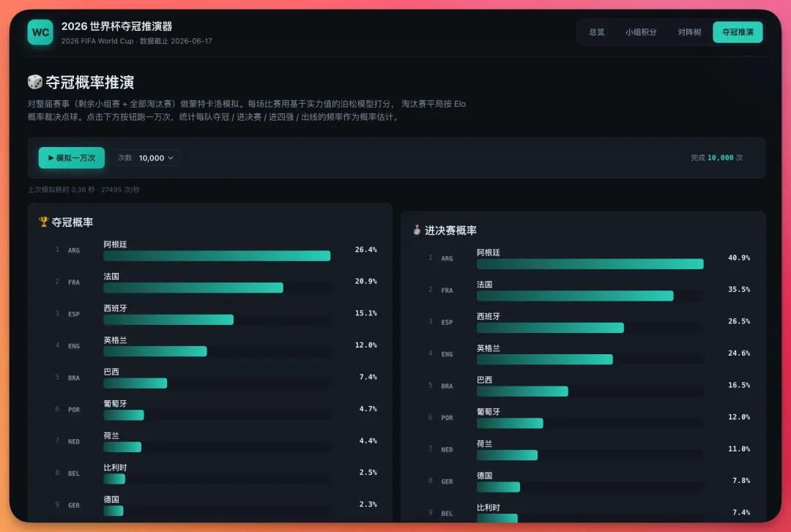The height and width of the screenshot is (532, 791).
Task: Click GER code in 进决赛概率 panel
Action: coord(447,481)
